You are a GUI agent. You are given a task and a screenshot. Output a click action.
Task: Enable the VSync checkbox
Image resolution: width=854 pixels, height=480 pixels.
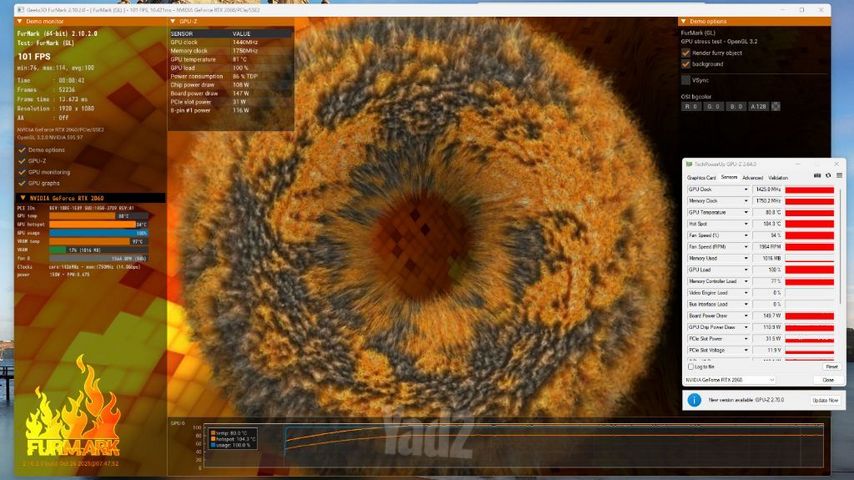pos(686,80)
